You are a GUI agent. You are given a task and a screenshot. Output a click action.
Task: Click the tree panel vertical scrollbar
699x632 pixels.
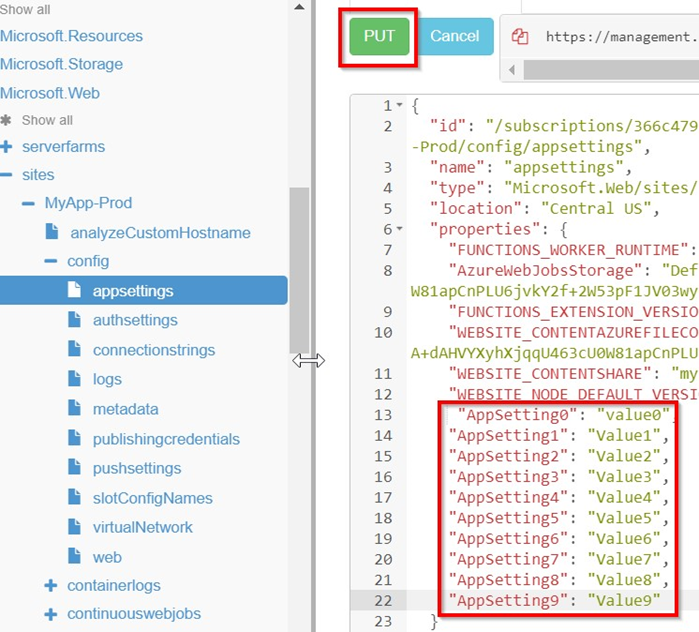[x=298, y=270]
